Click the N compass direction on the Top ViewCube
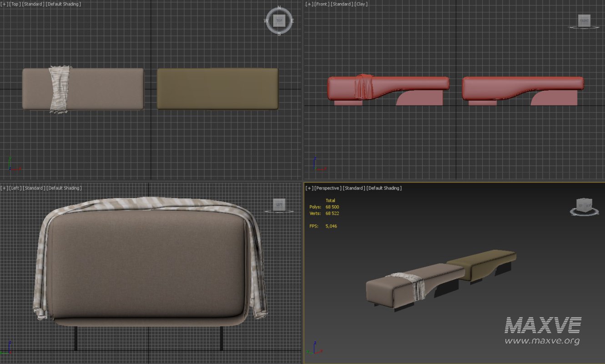 [x=279, y=7]
